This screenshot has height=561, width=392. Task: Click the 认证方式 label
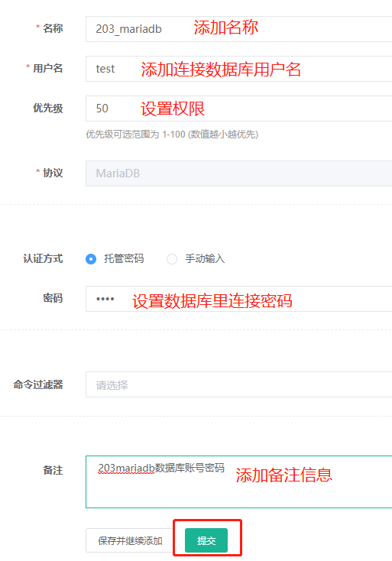coord(43,258)
